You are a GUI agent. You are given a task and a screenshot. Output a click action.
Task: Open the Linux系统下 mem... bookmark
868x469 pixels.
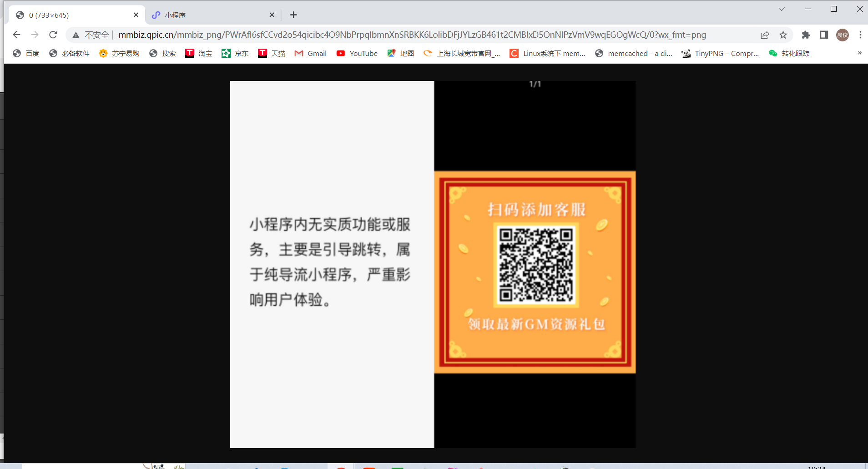point(547,53)
